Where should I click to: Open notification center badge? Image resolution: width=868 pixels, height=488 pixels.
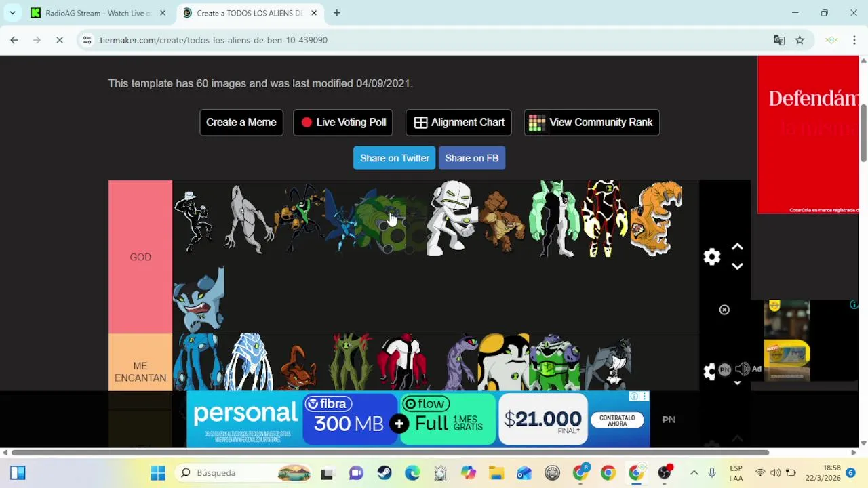point(851,473)
